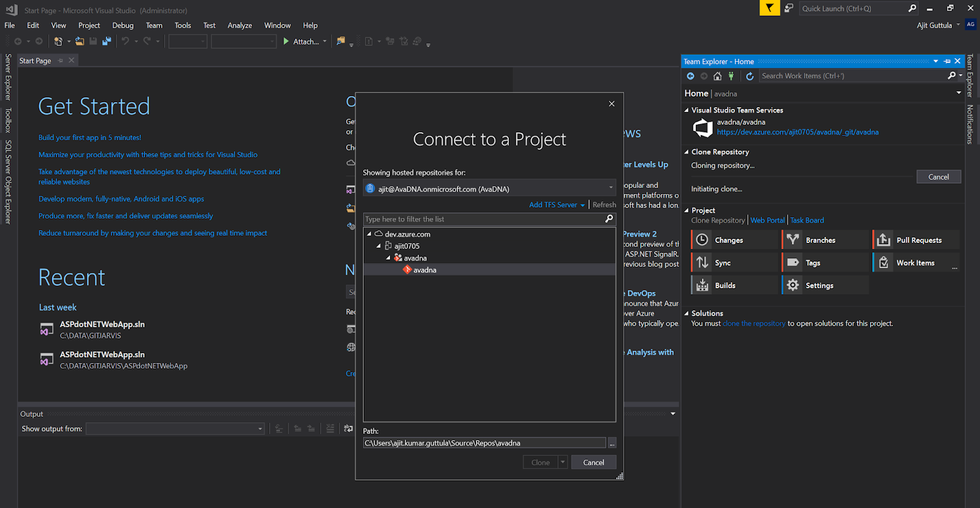Select the avadna repository row

click(489, 270)
